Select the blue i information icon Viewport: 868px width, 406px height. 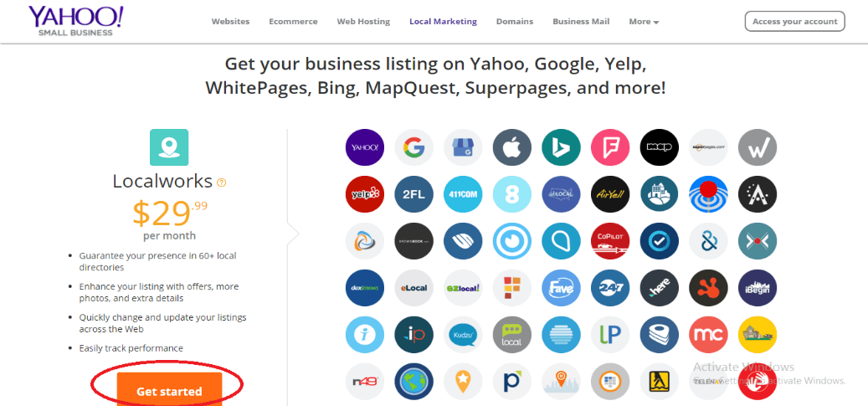point(365,335)
